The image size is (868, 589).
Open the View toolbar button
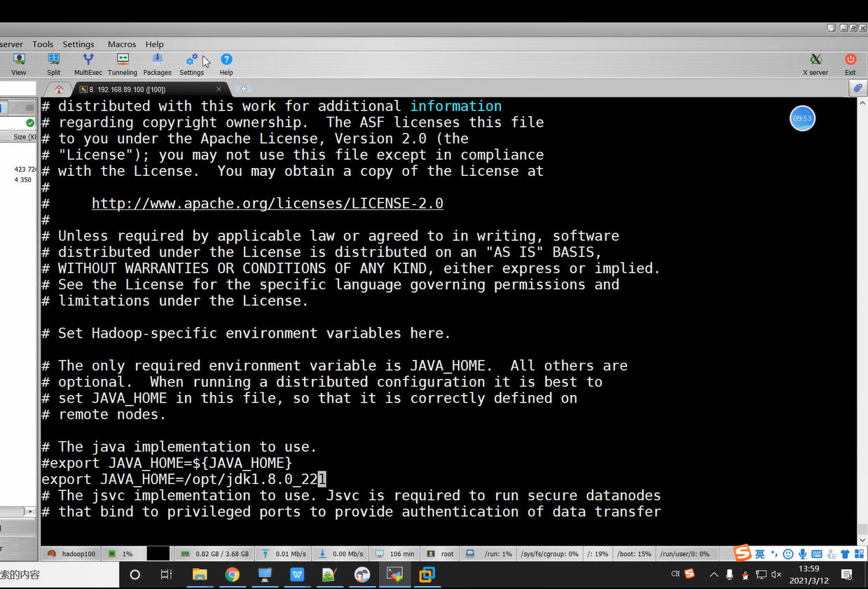tap(18, 64)
